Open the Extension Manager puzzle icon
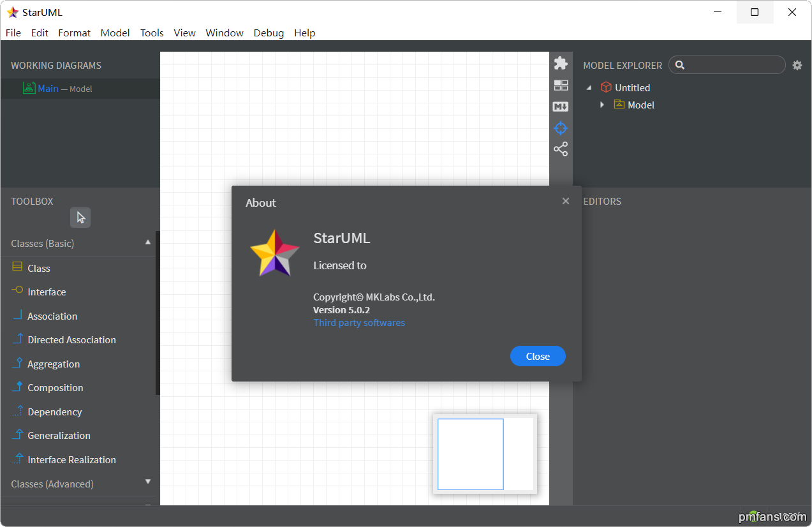This screenshot has height=527, width=812. click(561, 63)
